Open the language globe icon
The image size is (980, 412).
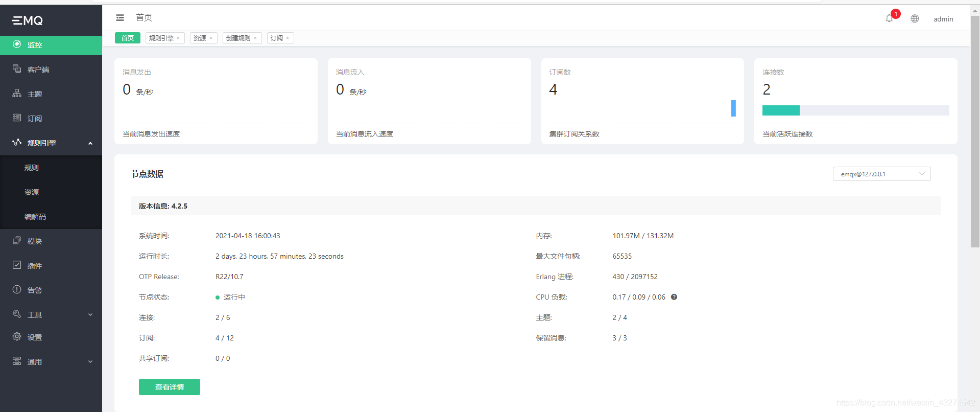point(915,19)
